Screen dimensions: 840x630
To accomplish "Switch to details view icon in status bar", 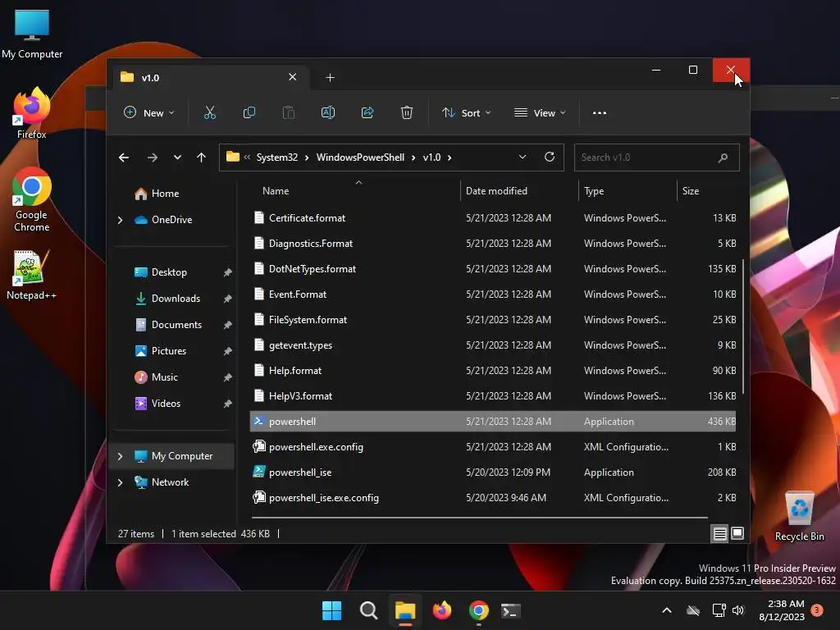I will tap(720, 533).
